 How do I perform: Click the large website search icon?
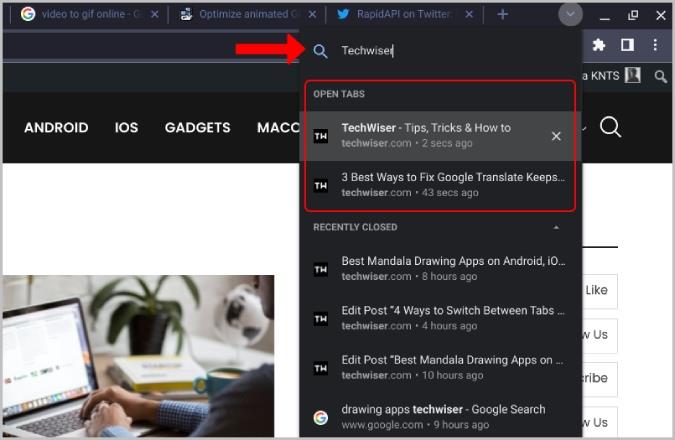610,127
